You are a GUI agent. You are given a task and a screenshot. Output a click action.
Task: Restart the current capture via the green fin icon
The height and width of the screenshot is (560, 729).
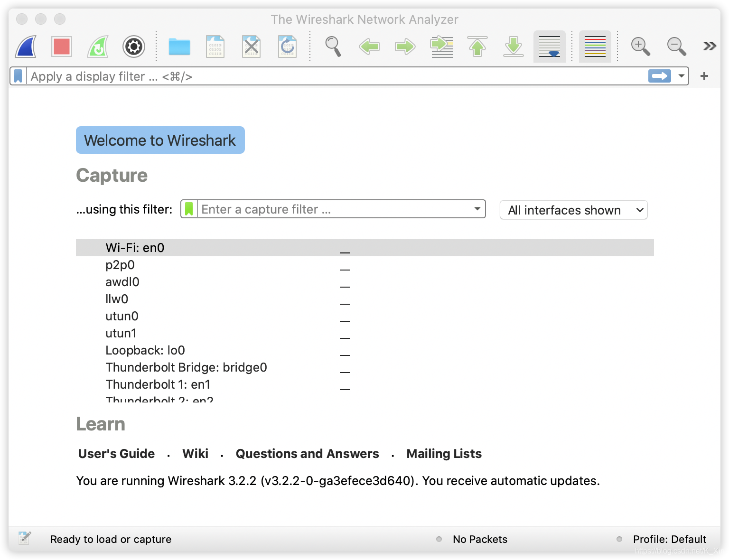[x=98, y=47]
